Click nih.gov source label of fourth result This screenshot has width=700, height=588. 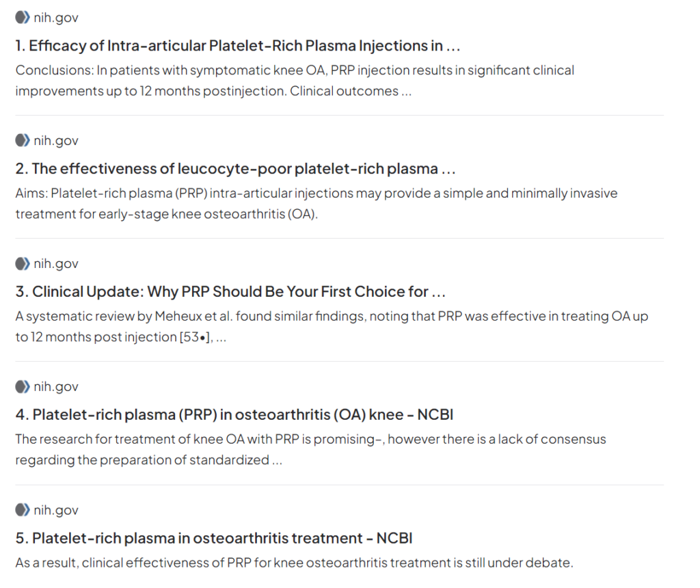(x=56, y=387)
